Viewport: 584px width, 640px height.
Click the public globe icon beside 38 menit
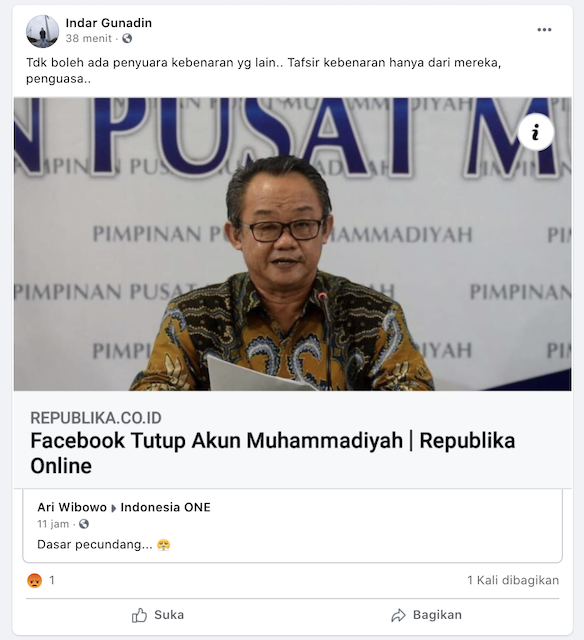(127, 38)
